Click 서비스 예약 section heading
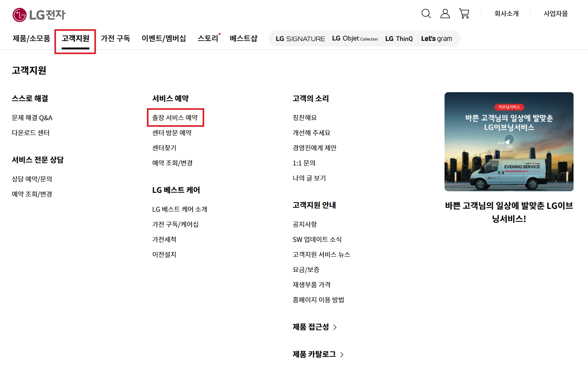The width and height of the screenshot is (588, 369). pyautogui.click(x=170, y=98)
